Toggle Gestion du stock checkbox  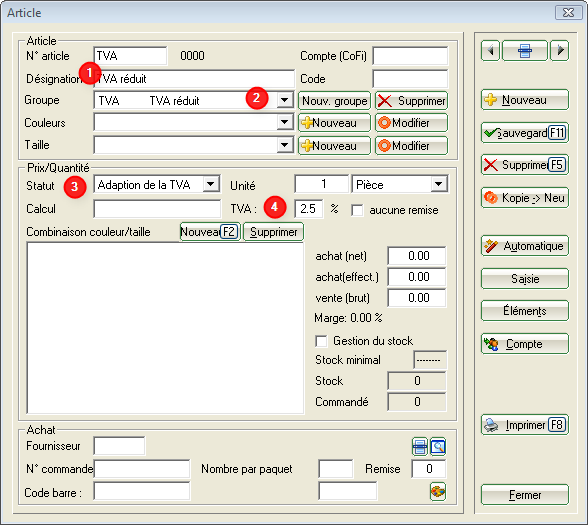(321, 341)
